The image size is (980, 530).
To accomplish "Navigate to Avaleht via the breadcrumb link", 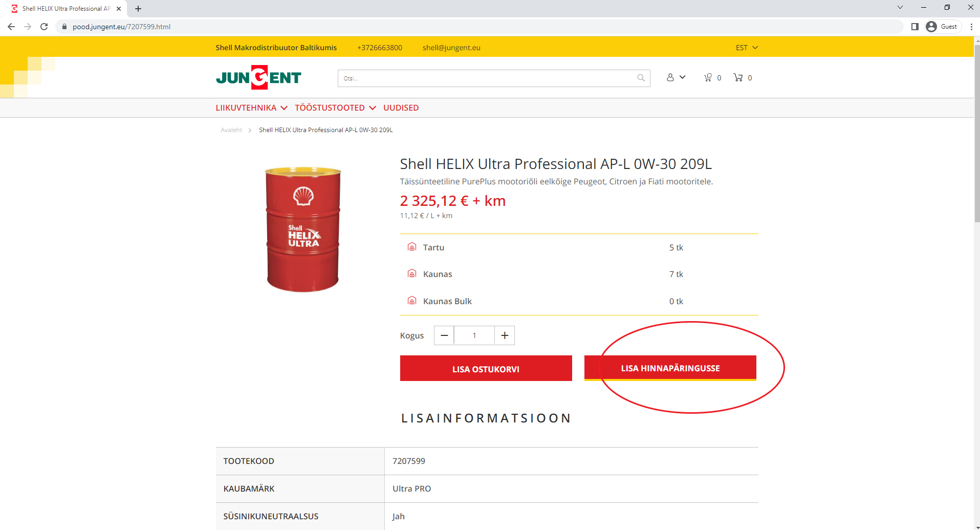I will [x=231, y=130].
